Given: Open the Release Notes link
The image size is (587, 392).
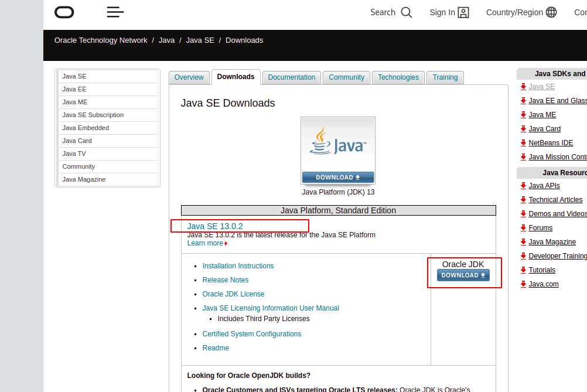Looking at the screenshot, I should (x=226, y=280).
